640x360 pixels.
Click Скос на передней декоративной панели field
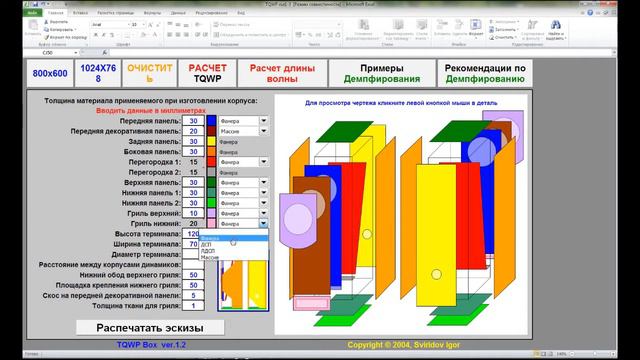click(193, 295)
